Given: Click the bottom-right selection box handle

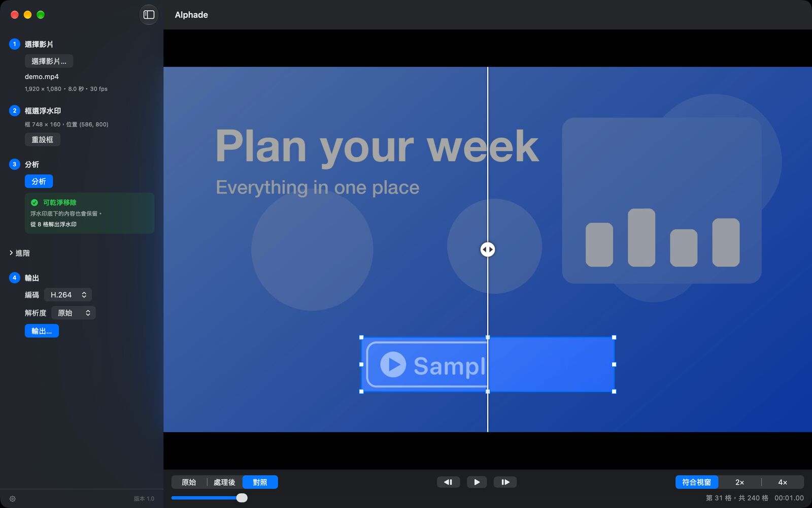Looking at the screenshot, I should pyautogui.click(x=614, y=392).
